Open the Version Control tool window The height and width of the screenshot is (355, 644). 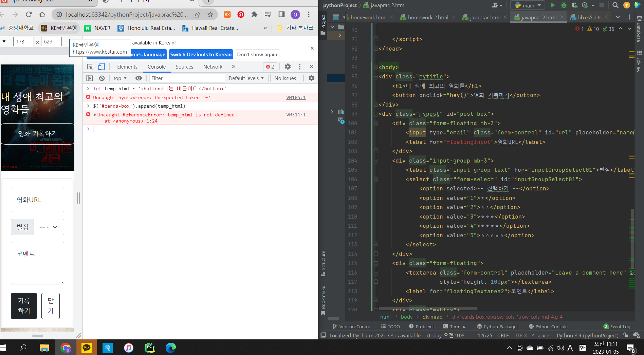pyautogui.click(x=352, y=326)
